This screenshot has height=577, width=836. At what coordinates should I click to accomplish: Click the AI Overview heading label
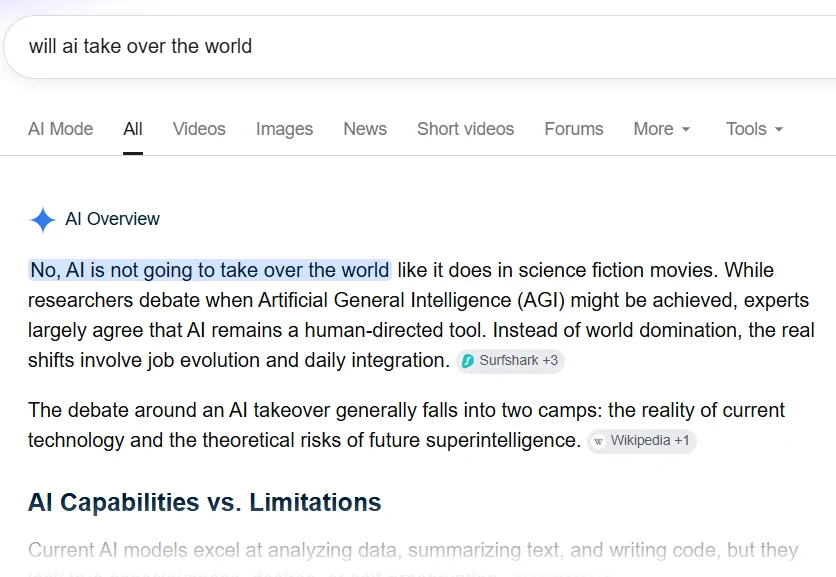tap(112, 219)
